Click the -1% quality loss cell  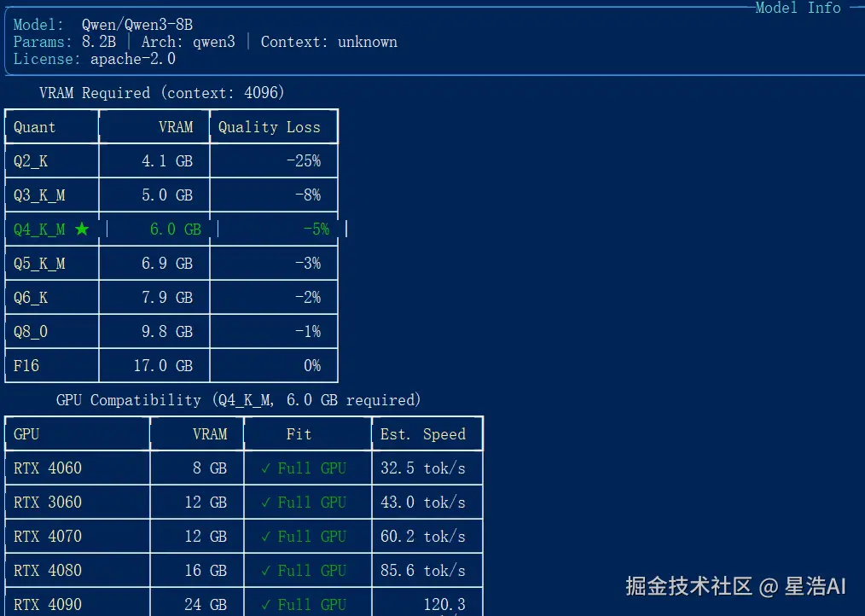pos(308,332)
